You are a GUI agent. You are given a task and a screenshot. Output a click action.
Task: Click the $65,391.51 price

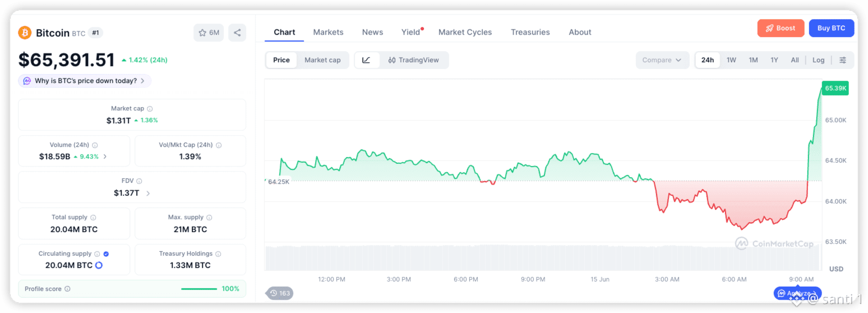click(x=66, y=59)
